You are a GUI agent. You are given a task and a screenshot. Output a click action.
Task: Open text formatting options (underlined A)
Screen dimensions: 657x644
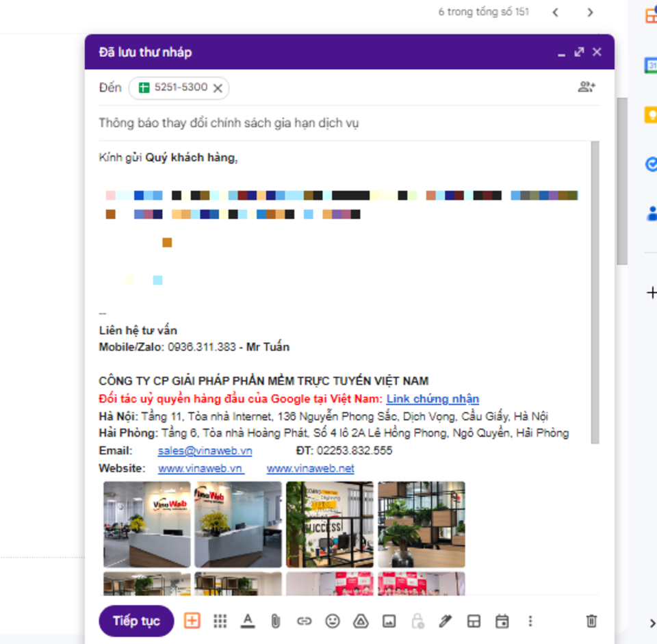coord(248,621)
